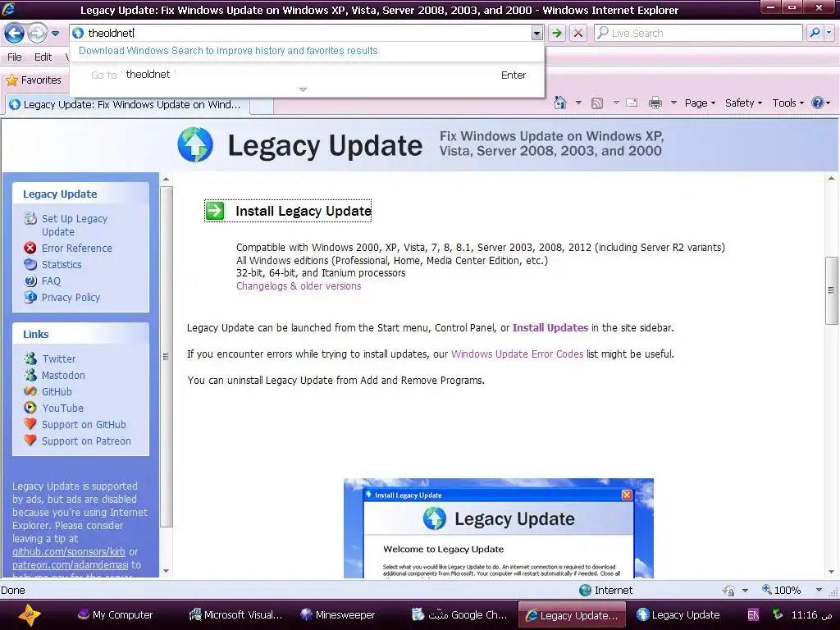
Task: Expand the autocomplete list chevron
Action: coord(303,89)
